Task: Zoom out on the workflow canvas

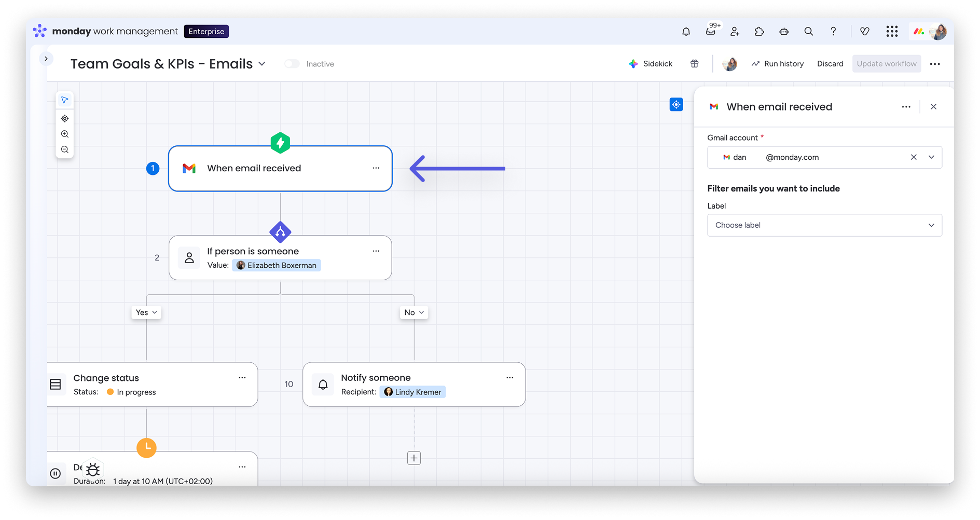Action: coord(65,149)
